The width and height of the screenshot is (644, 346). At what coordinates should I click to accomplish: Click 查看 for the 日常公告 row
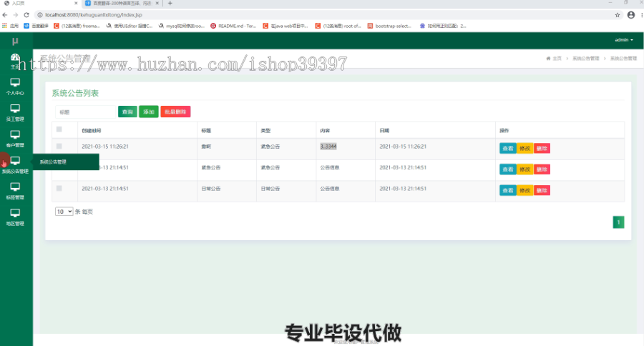click(x=508, y=190)
